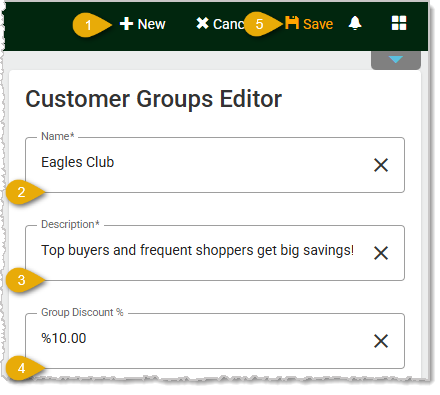Open the apps grid menu icon
Image resolution: width=440 pixels, height=395 pixels.
coord(399,23)
